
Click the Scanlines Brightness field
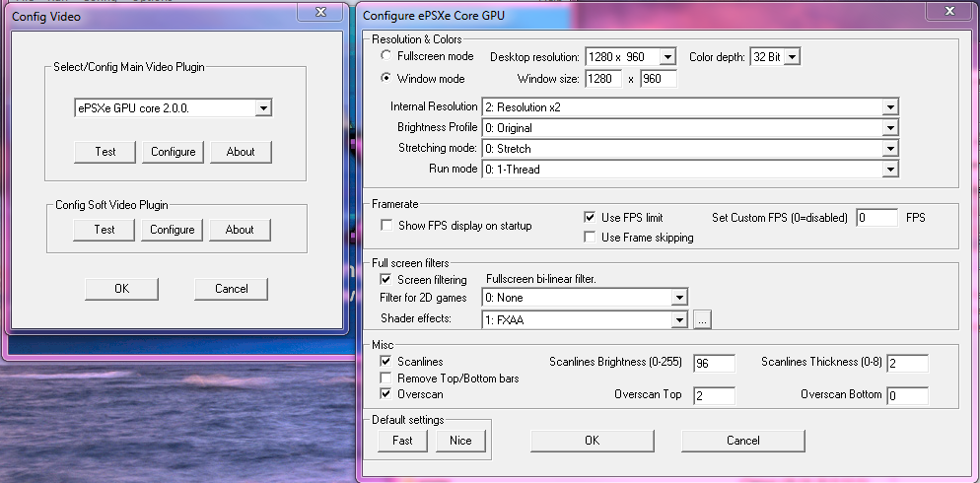[715, 363]
